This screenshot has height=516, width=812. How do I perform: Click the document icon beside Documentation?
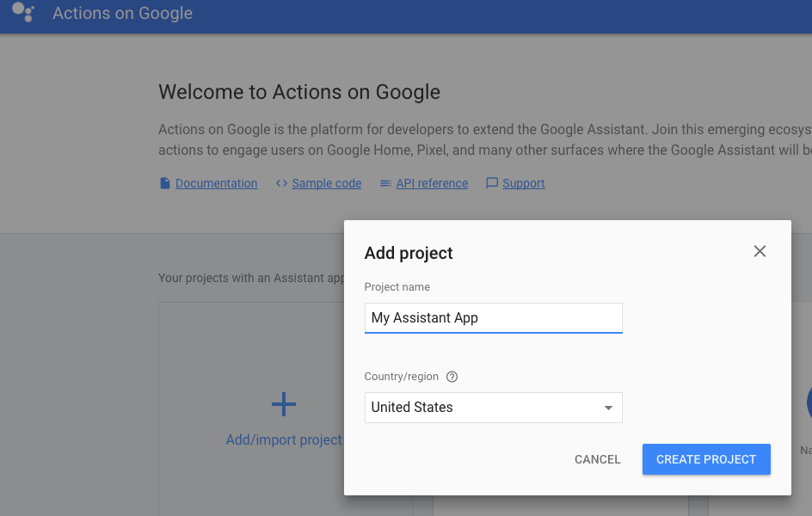point(165,182)
